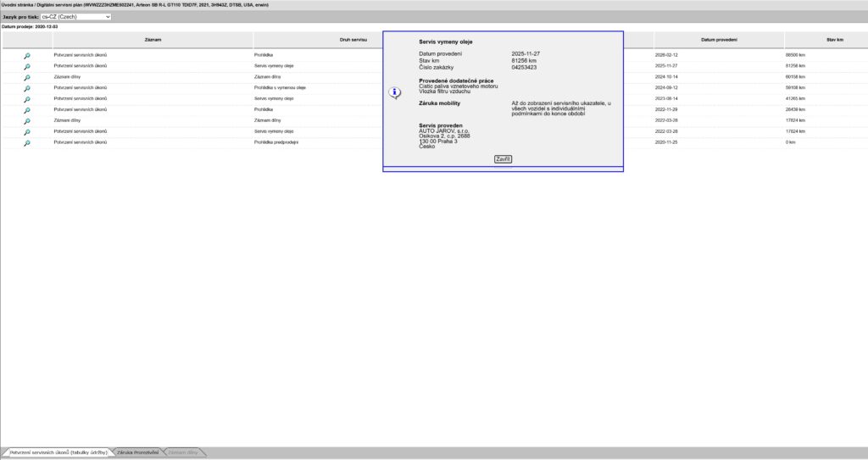This screenshot has width=868, height=460.
Task: Click magnifier for the 2025-11-27 oil service
Action: pyautogui.click(x=27, y=66)
